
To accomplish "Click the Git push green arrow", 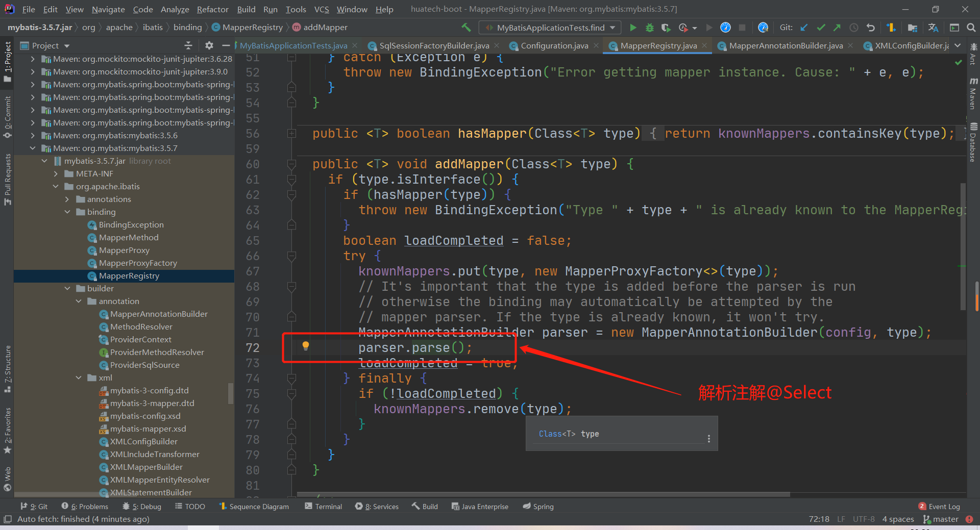I will [837, 28].
